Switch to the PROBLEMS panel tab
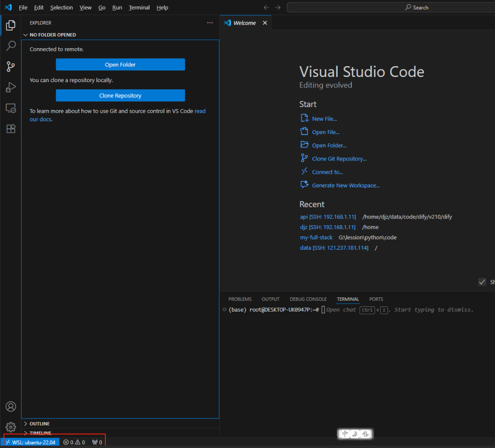This screenshot has height=448, width=495. click(x=240, y=299)
